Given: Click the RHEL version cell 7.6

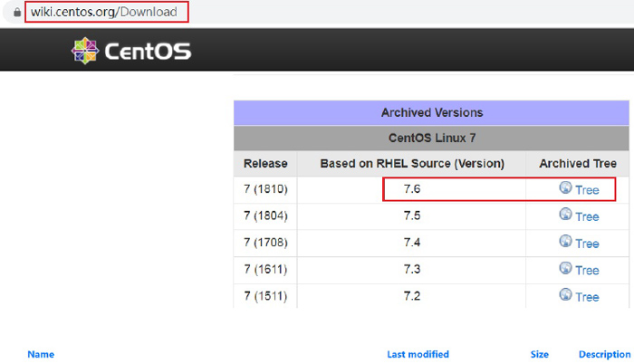Looking at the screenshot, I should coord(411,189).
